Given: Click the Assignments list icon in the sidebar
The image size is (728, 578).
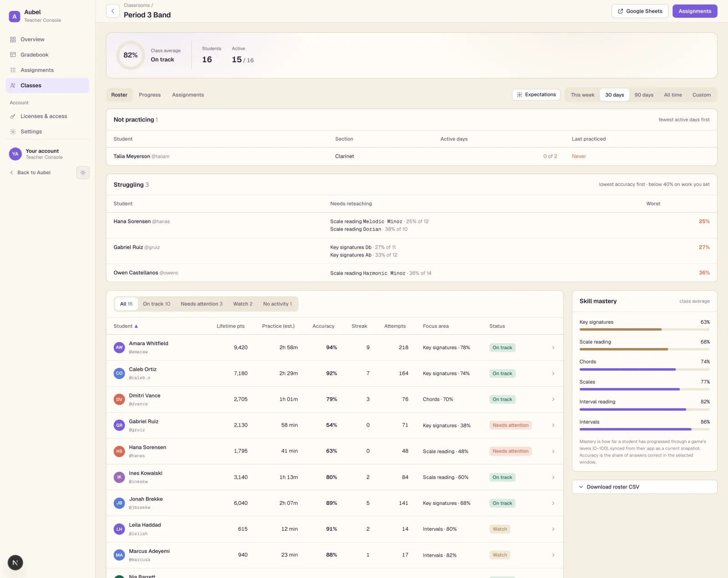Looking at the screenshot, I should pos(13,70).
